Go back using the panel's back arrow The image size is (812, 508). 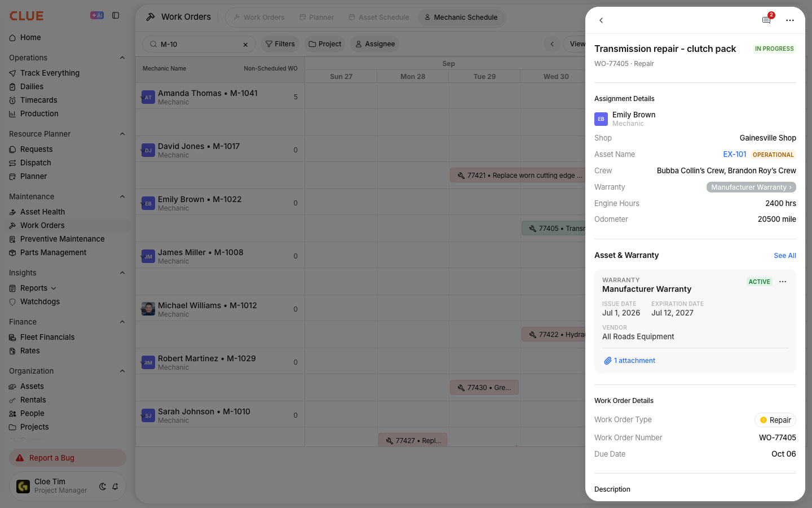click(601, 20)
